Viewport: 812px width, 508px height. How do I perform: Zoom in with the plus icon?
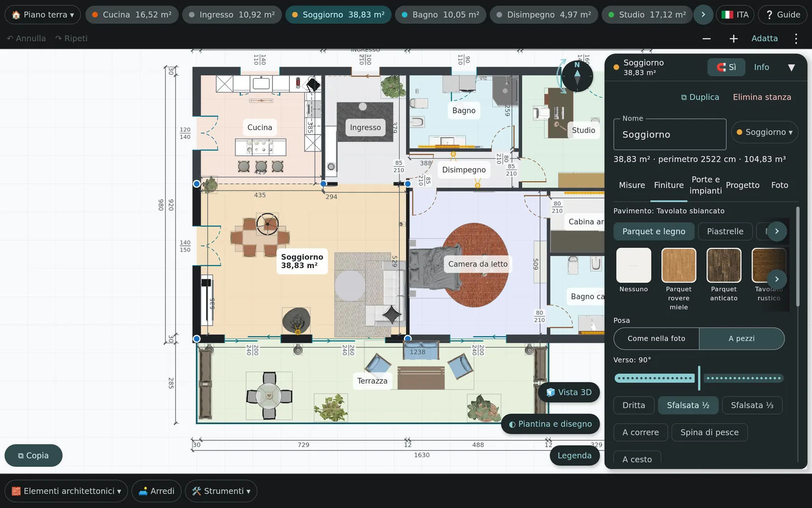(x=733, y=39)
